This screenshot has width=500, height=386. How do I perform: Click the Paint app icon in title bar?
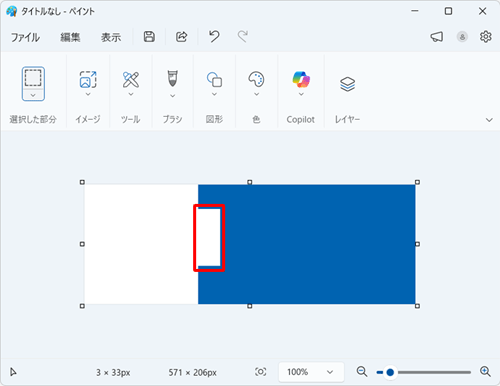(12, 11)
